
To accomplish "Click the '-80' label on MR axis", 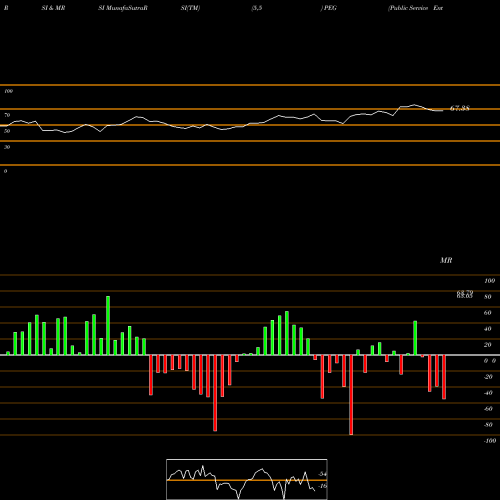I will 488,425.
